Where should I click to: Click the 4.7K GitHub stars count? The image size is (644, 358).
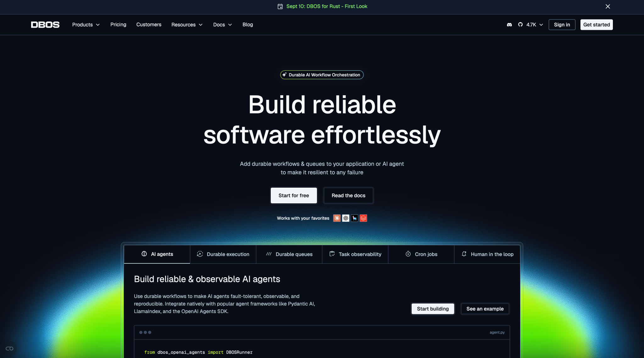531,25
